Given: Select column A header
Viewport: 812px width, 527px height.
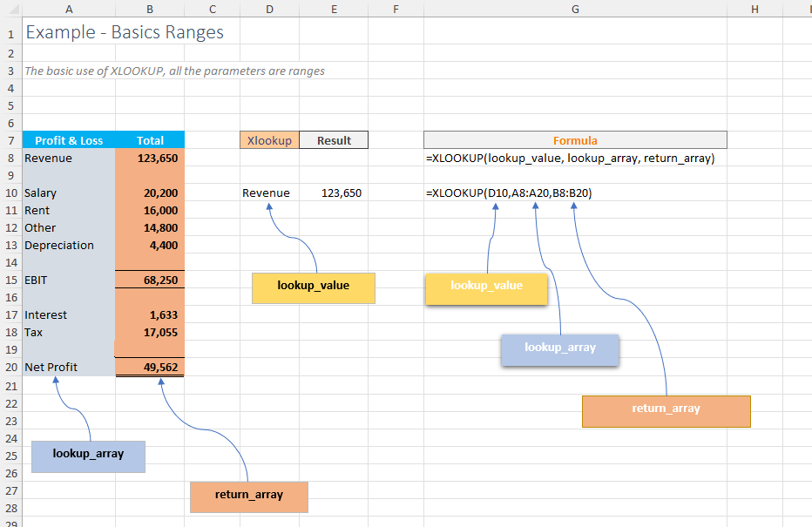Looking at the screenshot, I should [x=69, y=9].
